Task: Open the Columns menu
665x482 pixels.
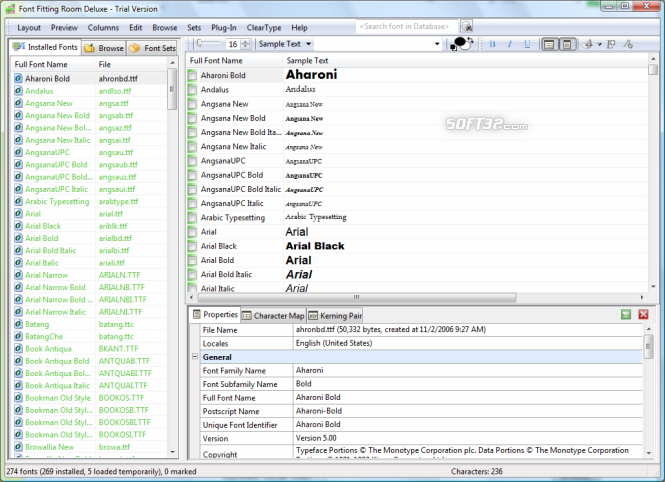Action: point(103,28)
